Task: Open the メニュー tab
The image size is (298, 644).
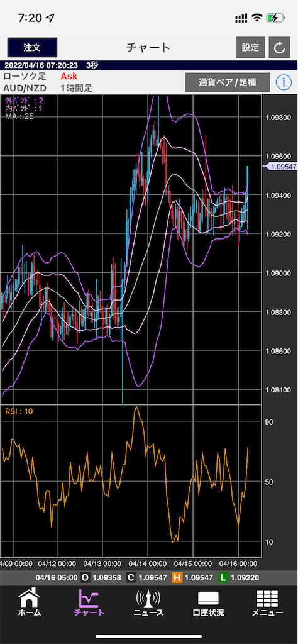Action: (x=267, y=603)
